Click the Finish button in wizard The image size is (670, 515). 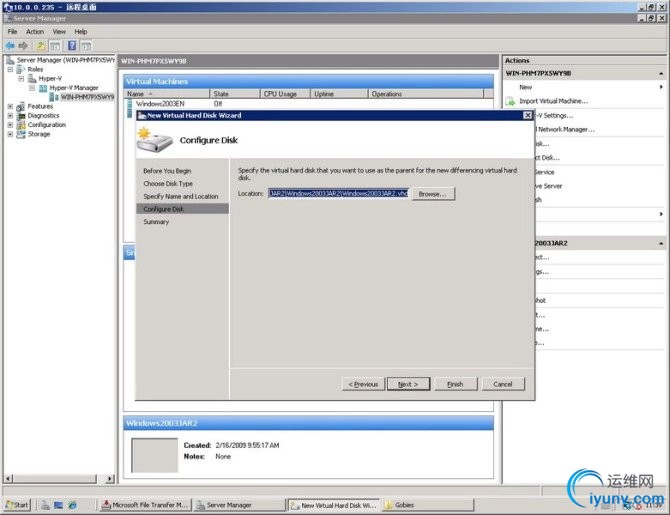(455, 384)
